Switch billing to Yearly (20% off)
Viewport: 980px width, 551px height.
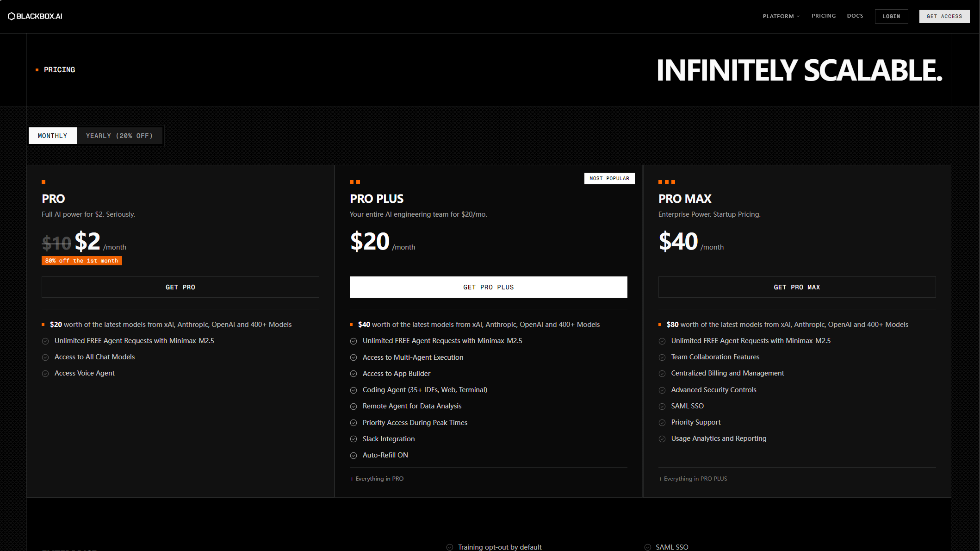click(x=119, y=136)
